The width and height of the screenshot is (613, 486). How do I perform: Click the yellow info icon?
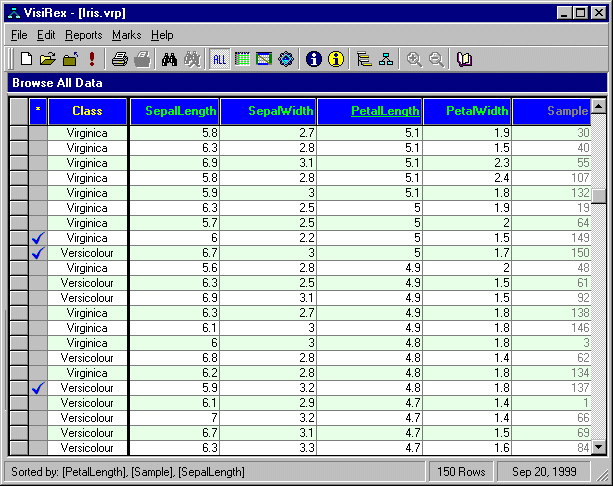click(336, 59)
